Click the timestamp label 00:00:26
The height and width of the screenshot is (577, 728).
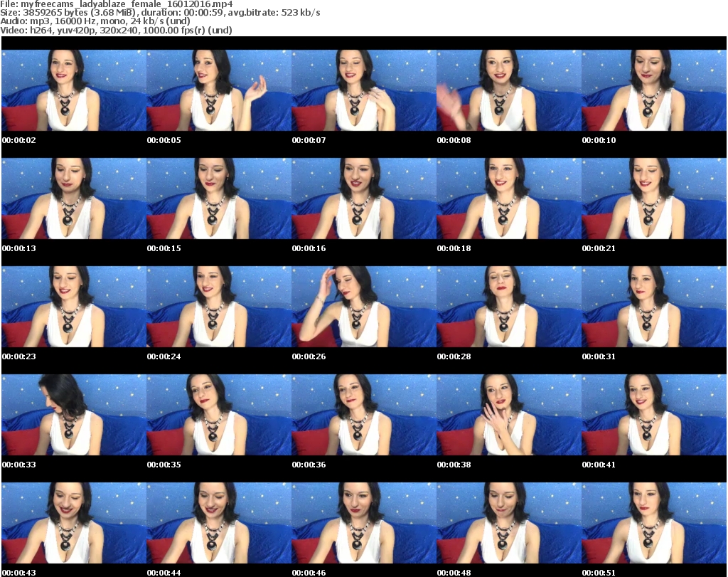309,356
